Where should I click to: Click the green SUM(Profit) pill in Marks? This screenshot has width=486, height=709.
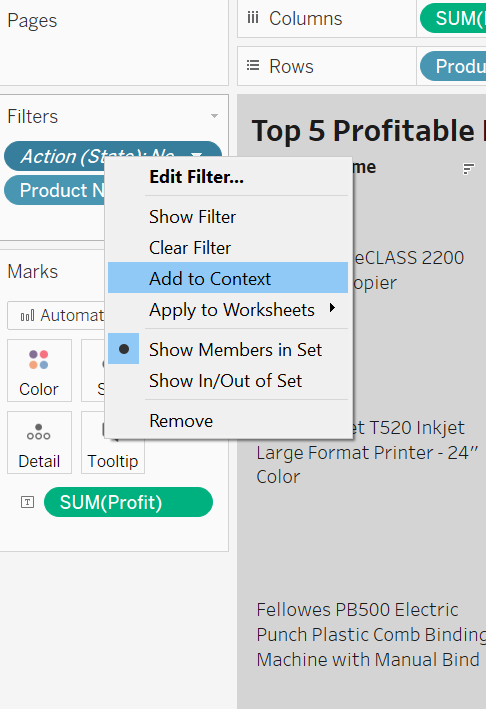128,502
